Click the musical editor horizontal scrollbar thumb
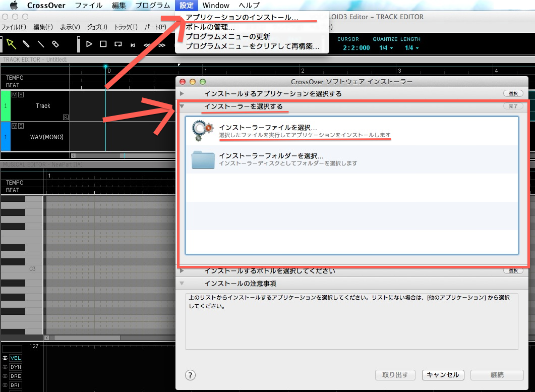This screenshot has width=535, height=392. [x=87, y=338]
